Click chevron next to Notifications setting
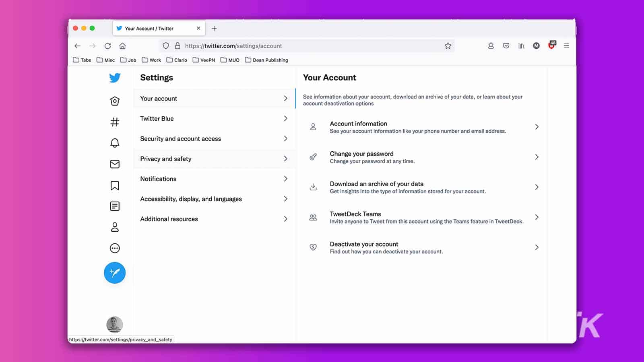 286,179
